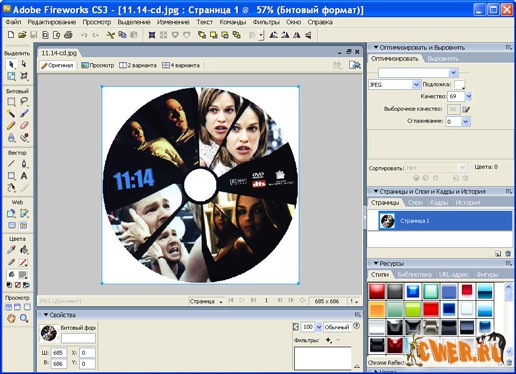Select the Crop tool

tap(24, 76)
